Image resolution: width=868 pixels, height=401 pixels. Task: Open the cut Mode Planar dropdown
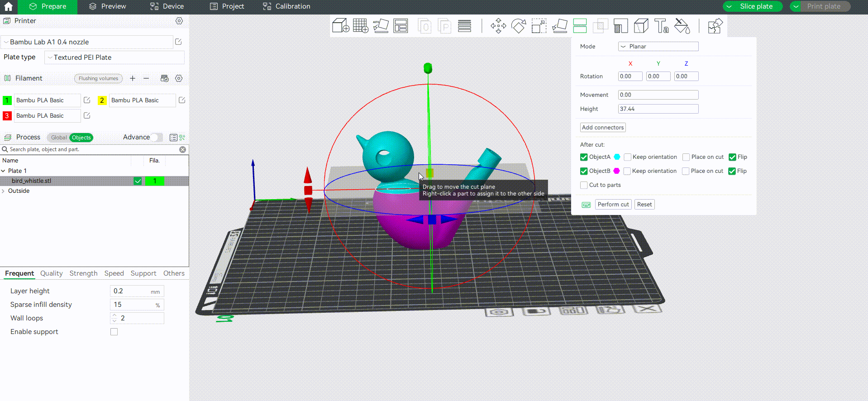[658, 47]
